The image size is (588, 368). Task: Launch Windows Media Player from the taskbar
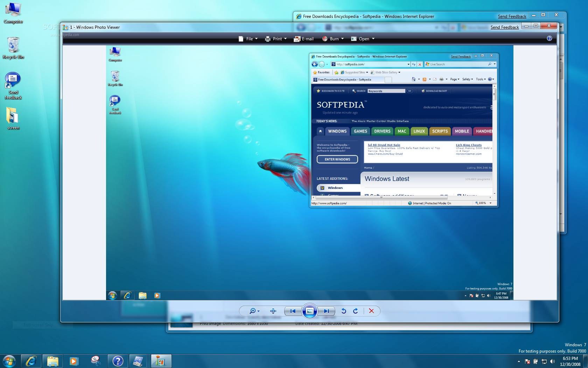74,361
